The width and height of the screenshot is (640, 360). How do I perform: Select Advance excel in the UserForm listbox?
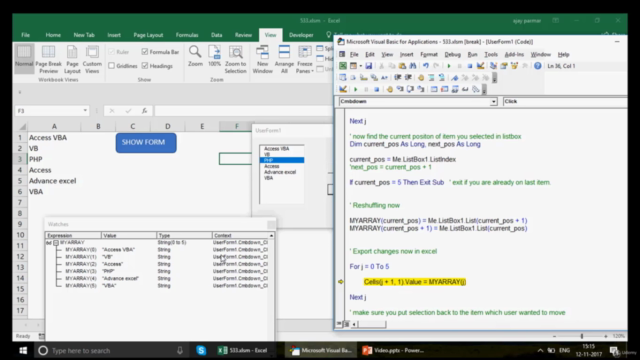pyautogui.click(x=282, y=172)
